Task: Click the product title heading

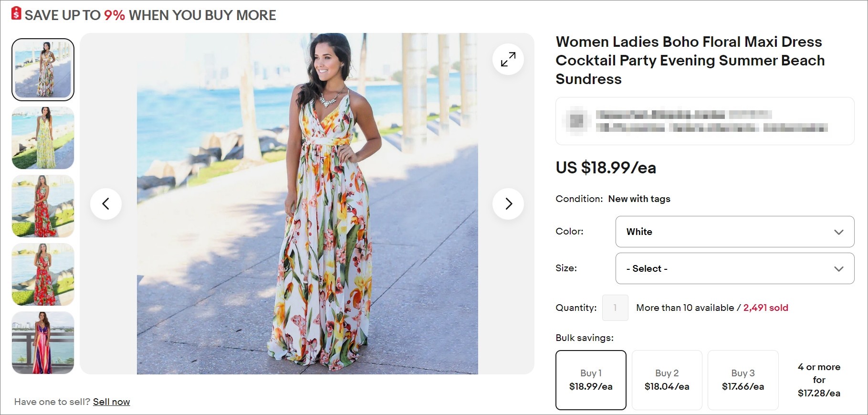Action: tap(689, 60)
